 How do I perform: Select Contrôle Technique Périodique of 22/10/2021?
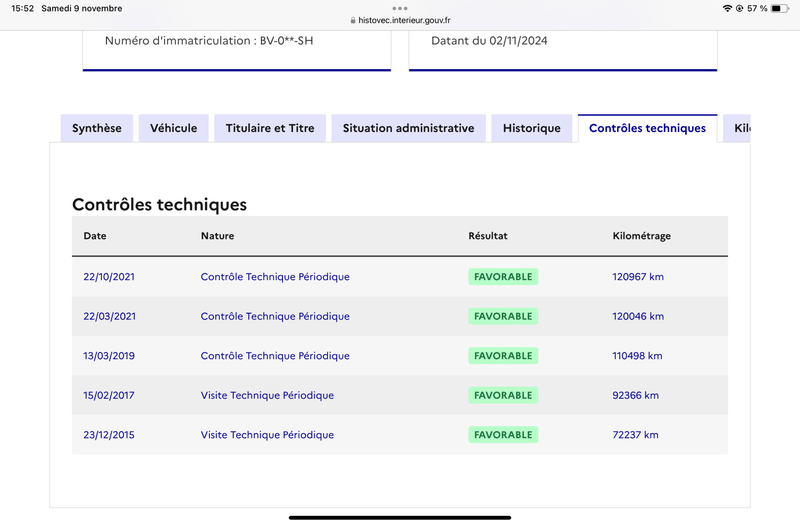pyautogui.click(x=275, y=277)
